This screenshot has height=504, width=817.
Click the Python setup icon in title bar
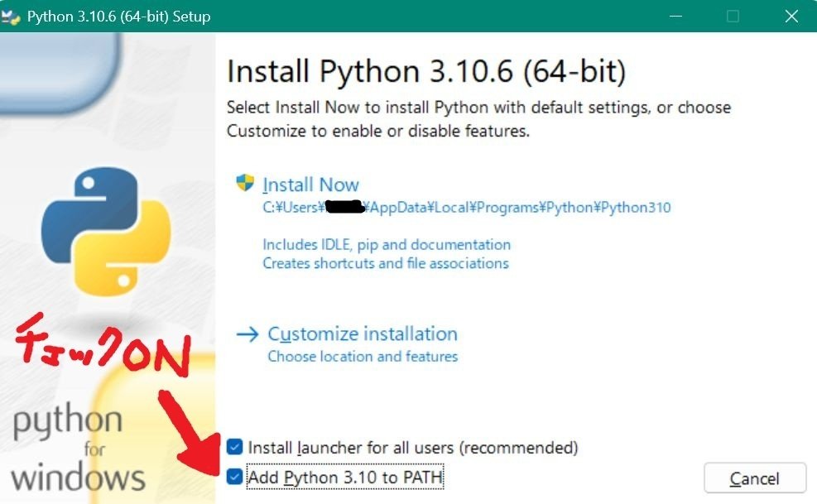coord(11,17)
